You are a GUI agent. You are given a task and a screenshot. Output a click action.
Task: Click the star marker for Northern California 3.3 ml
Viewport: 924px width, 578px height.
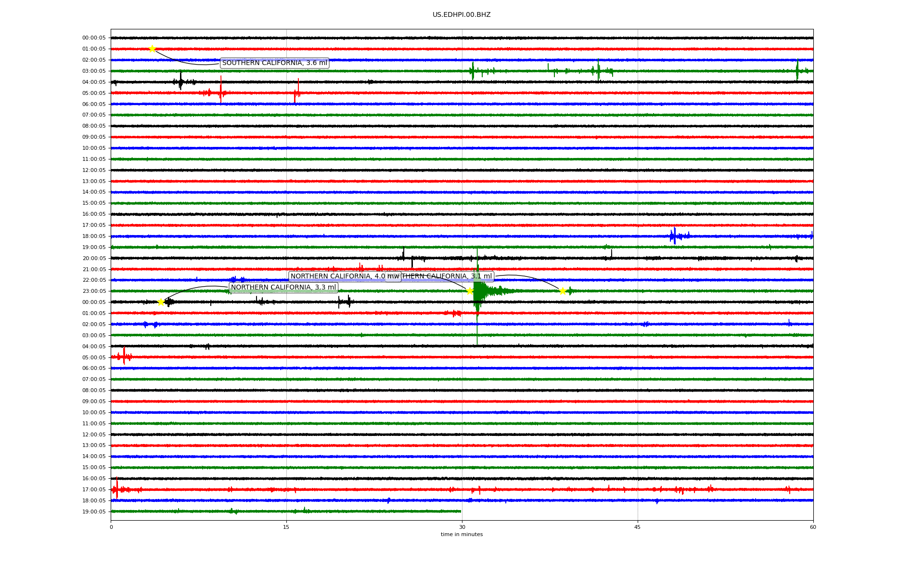click(161, 302)
